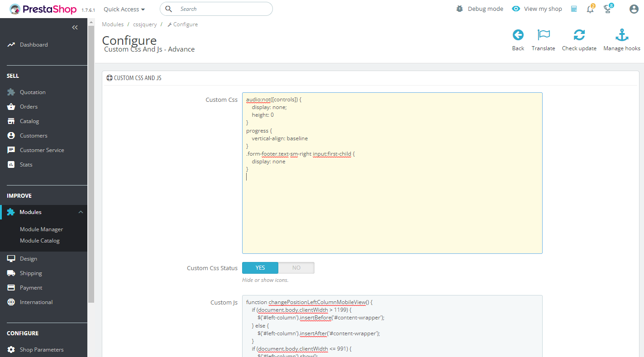
Task: Open Module Manager
Action: 41,229
